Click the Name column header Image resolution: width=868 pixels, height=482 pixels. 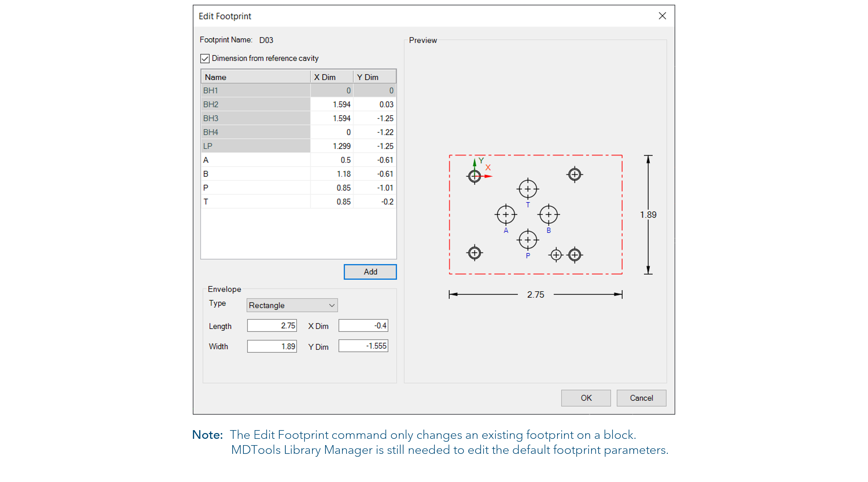[255, 77]
